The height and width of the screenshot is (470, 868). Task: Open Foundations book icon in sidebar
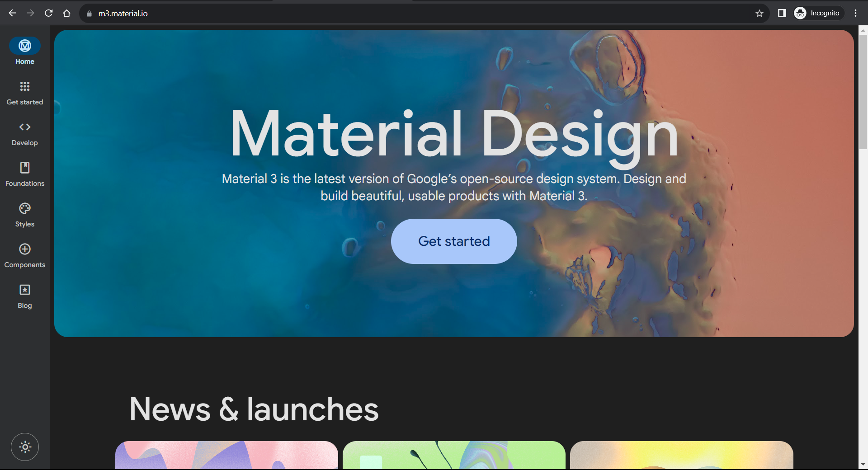[x=25, y=168]
